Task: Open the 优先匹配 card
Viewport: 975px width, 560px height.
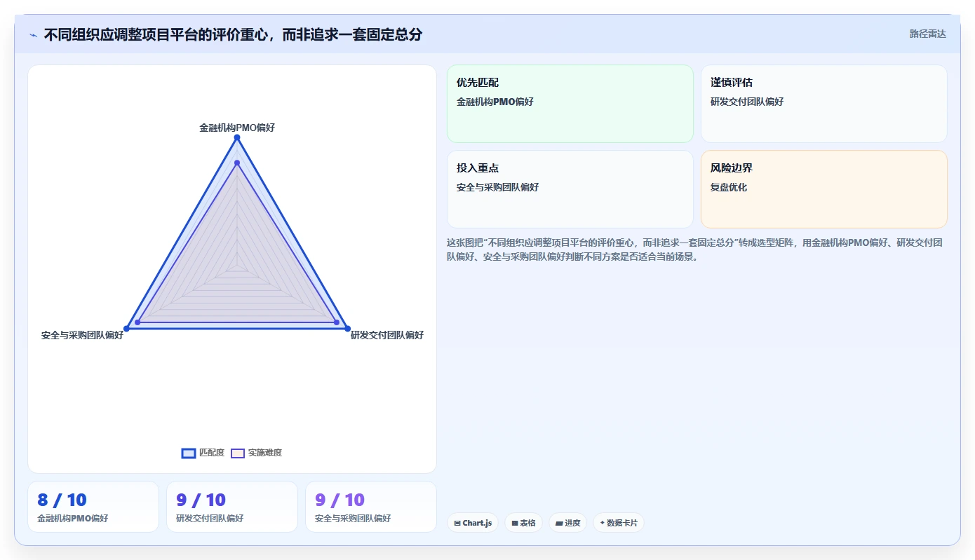Action: (x=570, y=104)
